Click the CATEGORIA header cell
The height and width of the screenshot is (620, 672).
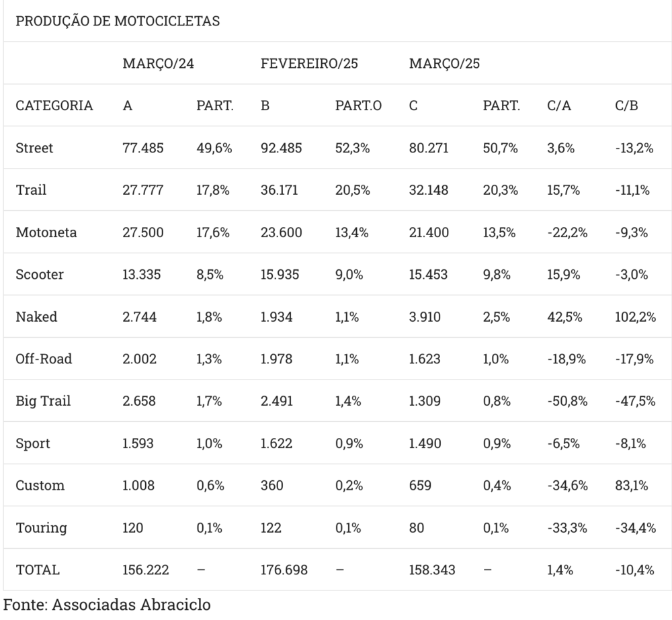[x=54, y=105]
